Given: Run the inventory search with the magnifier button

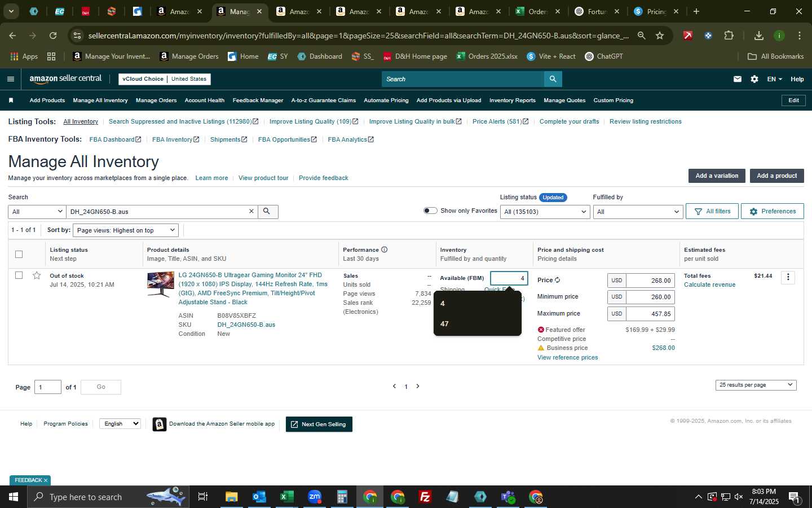Looking at the screenshot, I should [x=267, y=211].
